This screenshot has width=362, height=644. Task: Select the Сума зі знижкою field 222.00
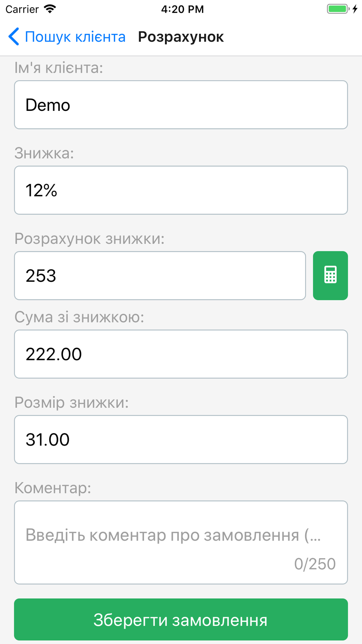(x=181, y=354)
